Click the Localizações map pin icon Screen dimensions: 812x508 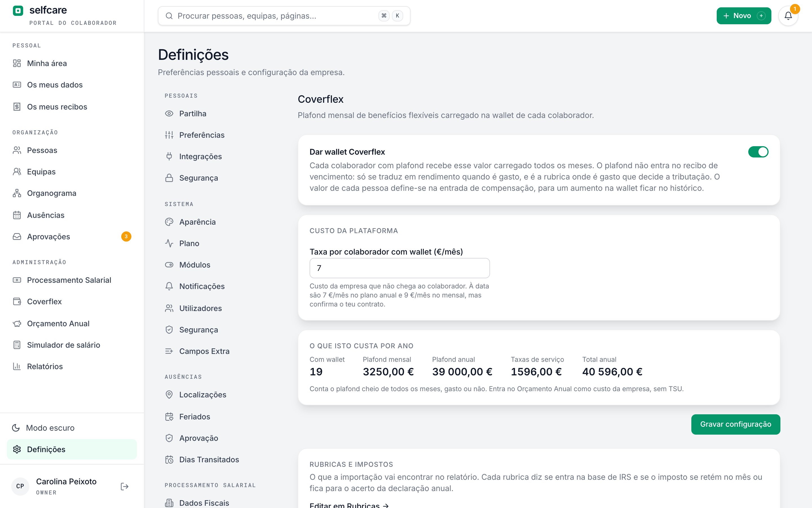[x=169, y=395]
